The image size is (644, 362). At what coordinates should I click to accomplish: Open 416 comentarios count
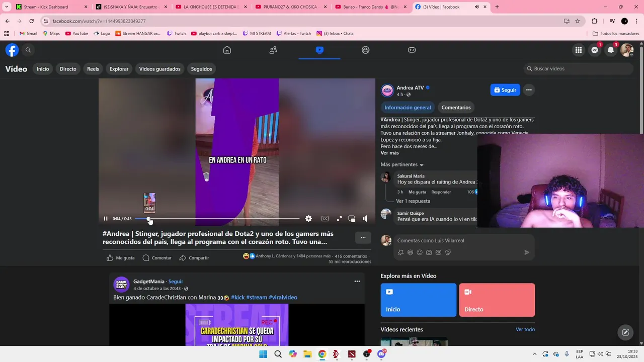[x=351, y=256]
